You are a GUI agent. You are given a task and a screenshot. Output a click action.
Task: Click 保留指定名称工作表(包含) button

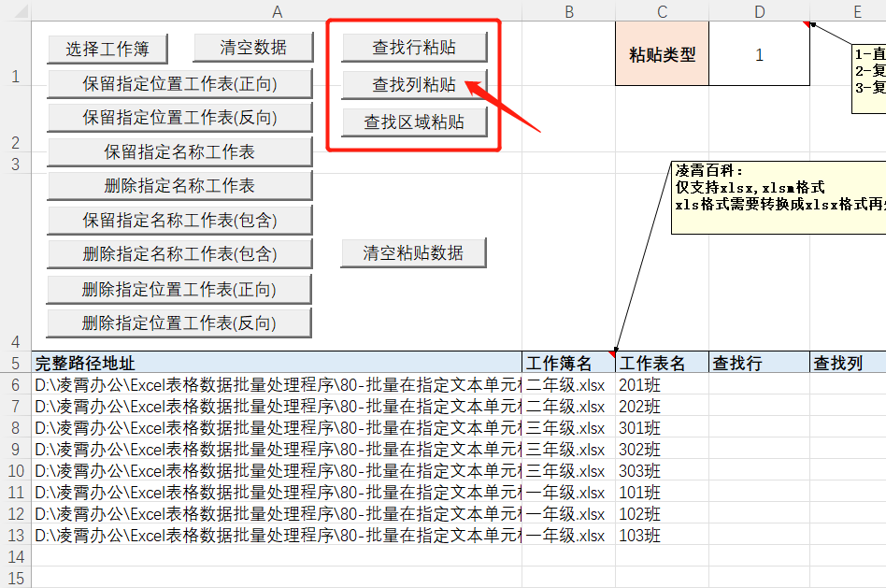[179, 220]
